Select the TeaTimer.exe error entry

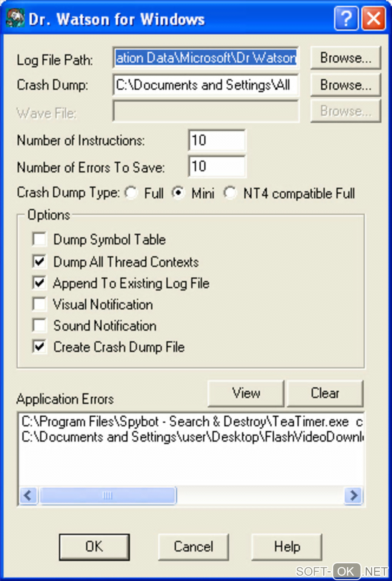tap(192, 422)
